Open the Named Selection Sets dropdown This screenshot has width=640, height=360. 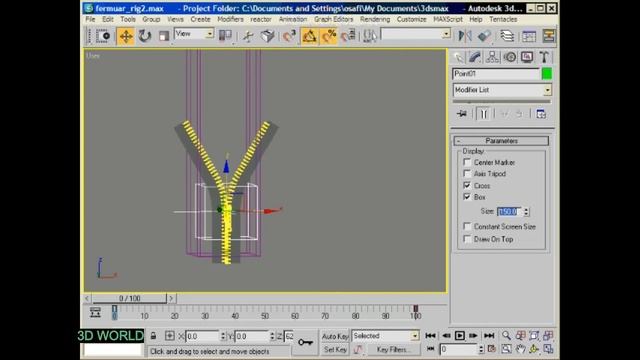(x=416, y=34)
